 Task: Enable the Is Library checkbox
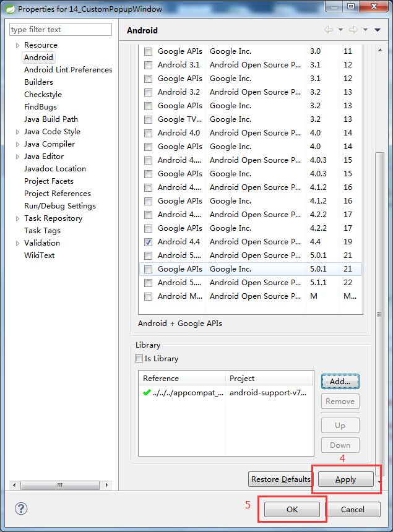click(x=139, y=359)
